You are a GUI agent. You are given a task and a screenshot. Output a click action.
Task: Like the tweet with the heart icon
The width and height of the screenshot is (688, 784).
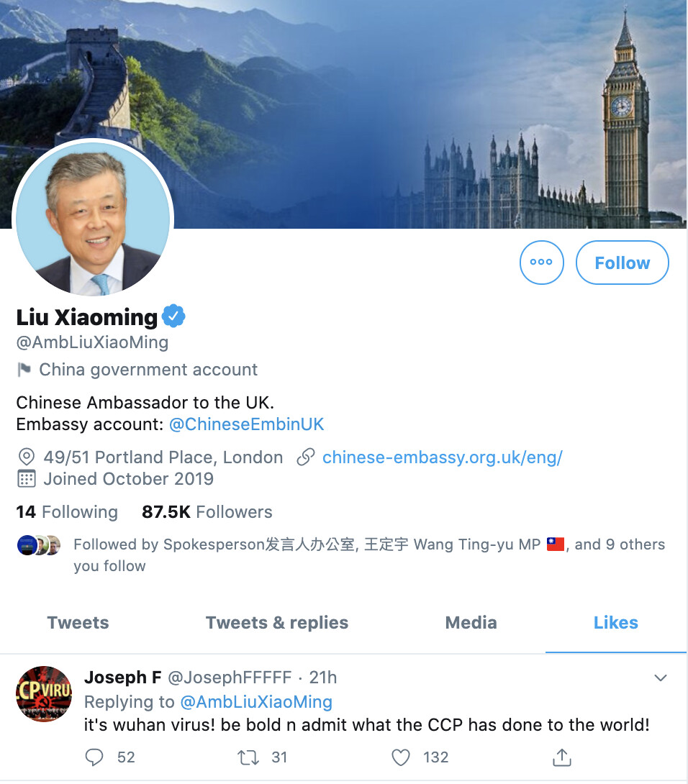tap(400, 757)
